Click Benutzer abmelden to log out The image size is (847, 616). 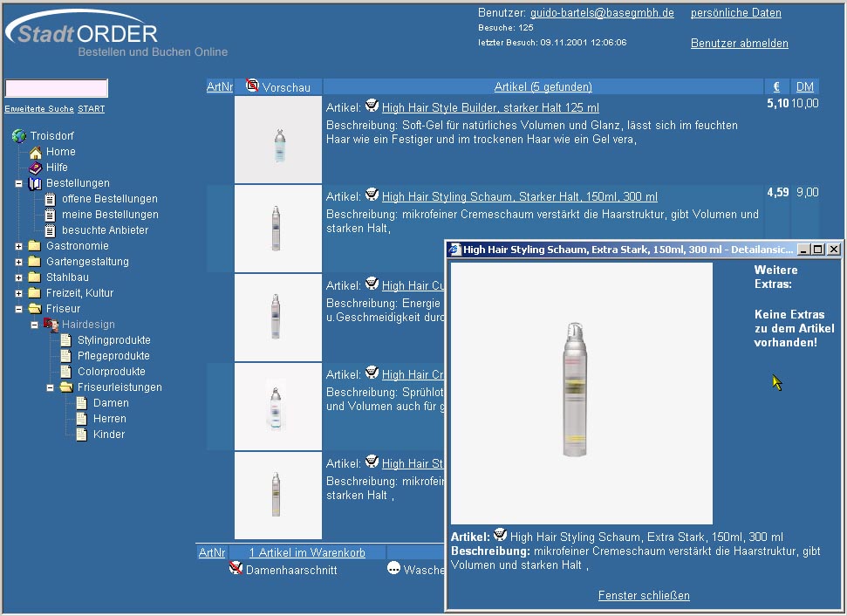[x=739, y=43]
